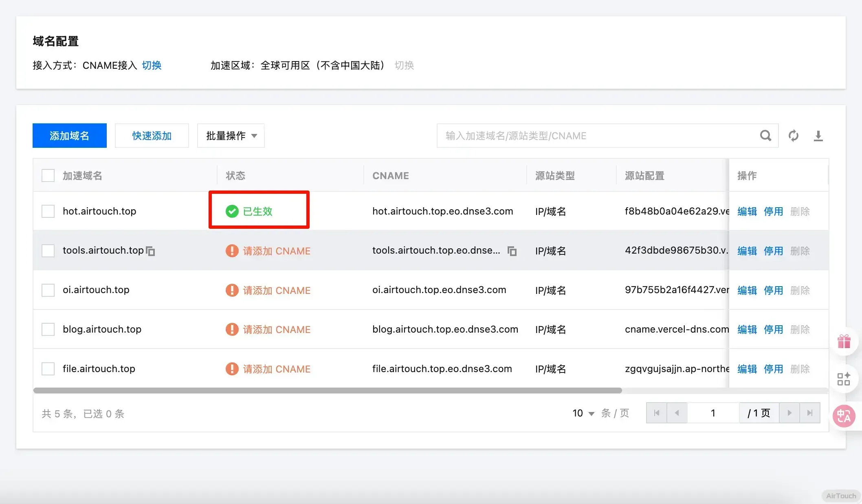This screenshot has width=862, height=504.
Task: Open the 10 items per page dropdown
Action: pos(583,413)
